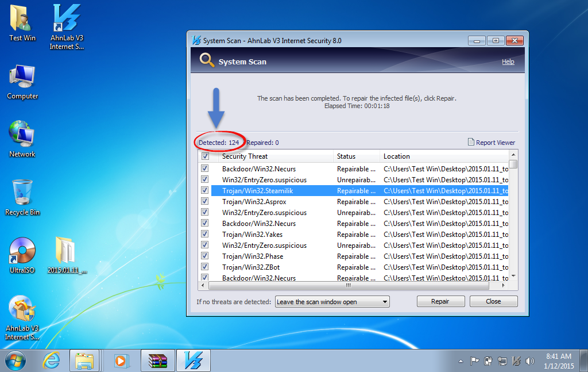Uncheck the Trojan/Win32.Phase checkbox
Image resolution: width=588 pixels, height=372 pixels.
[205, 256]
